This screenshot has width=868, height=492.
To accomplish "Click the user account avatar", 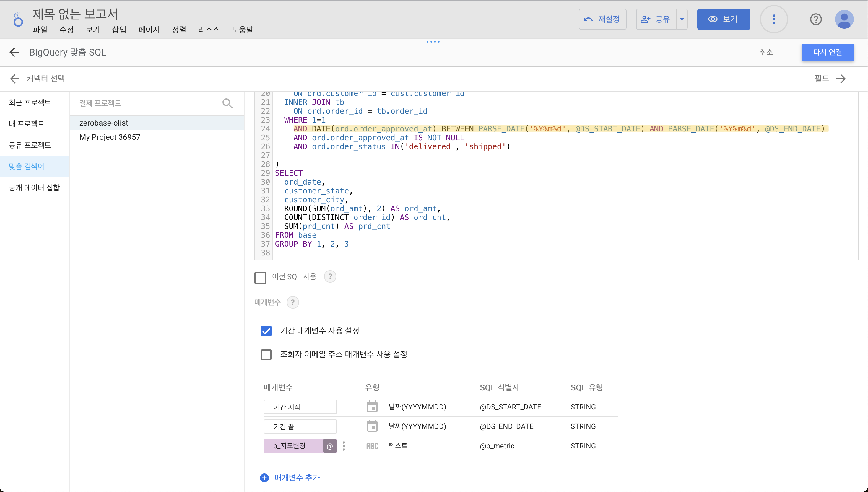I will tap(844, 19).
